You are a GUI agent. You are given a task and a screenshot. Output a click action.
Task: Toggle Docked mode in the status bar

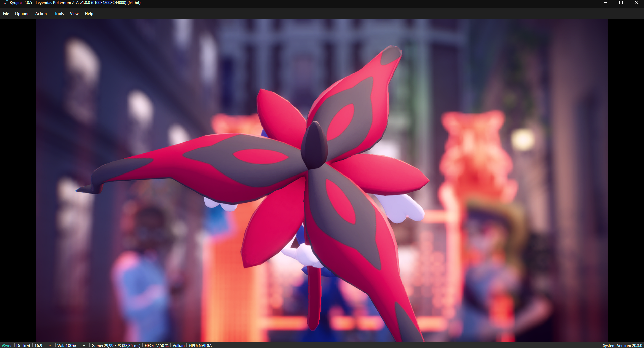coord(23,345)
